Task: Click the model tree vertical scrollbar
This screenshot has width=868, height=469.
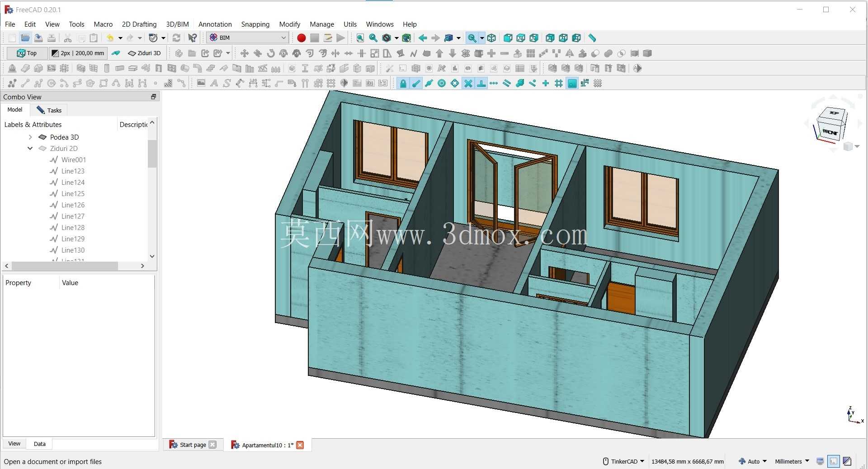Action: click(152, 154)
